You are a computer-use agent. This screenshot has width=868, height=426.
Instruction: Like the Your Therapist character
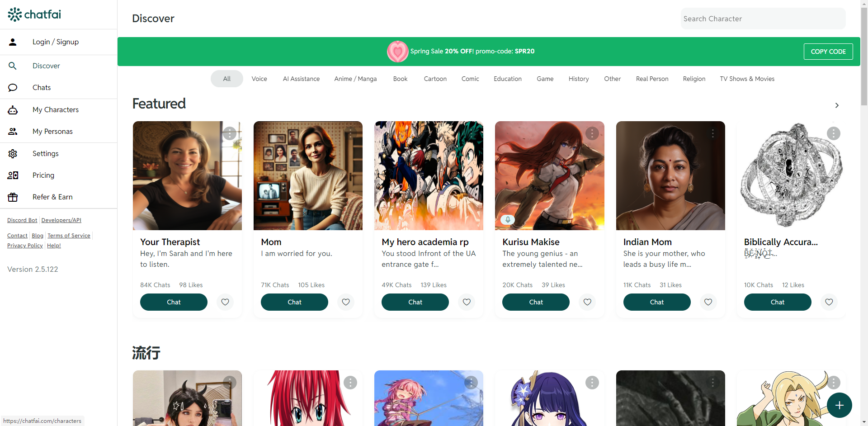(225, 302)
